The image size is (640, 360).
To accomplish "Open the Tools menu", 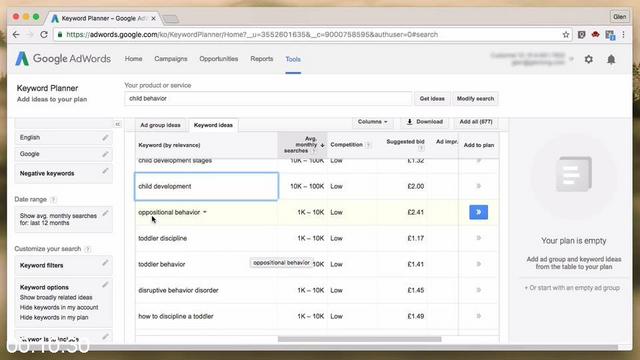I will click(293, 59).
